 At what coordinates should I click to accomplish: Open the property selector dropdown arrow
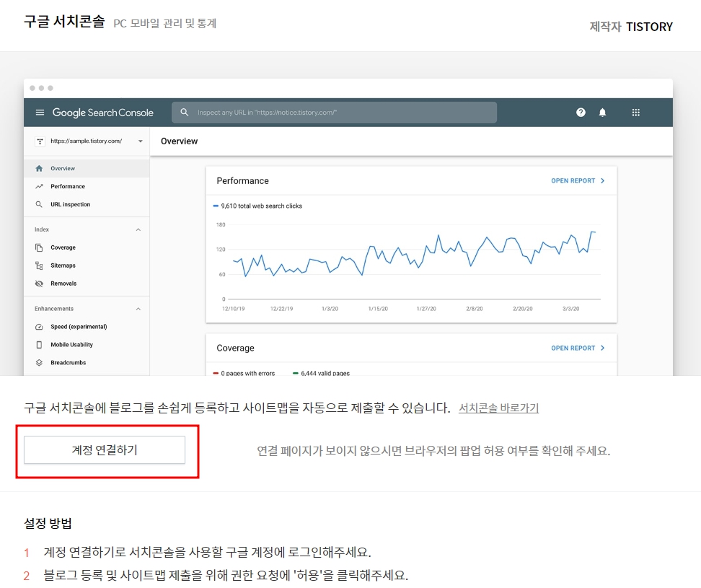141,141
